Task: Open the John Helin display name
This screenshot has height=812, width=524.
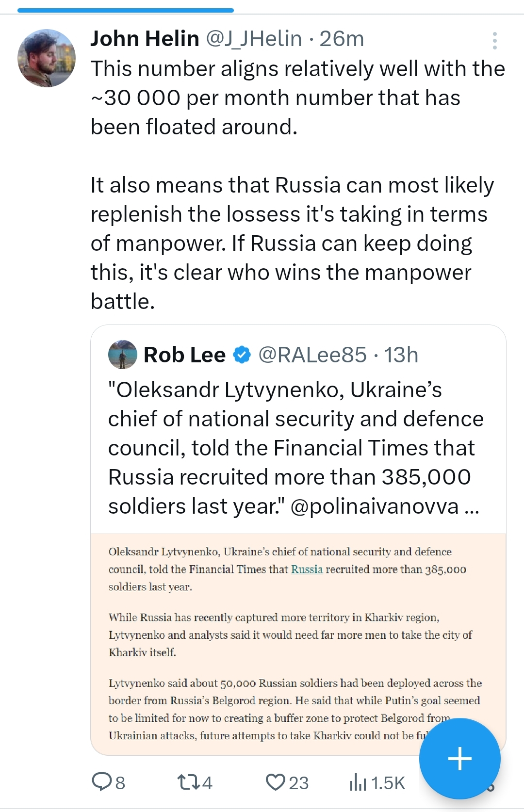Action: tap(145, 39)
